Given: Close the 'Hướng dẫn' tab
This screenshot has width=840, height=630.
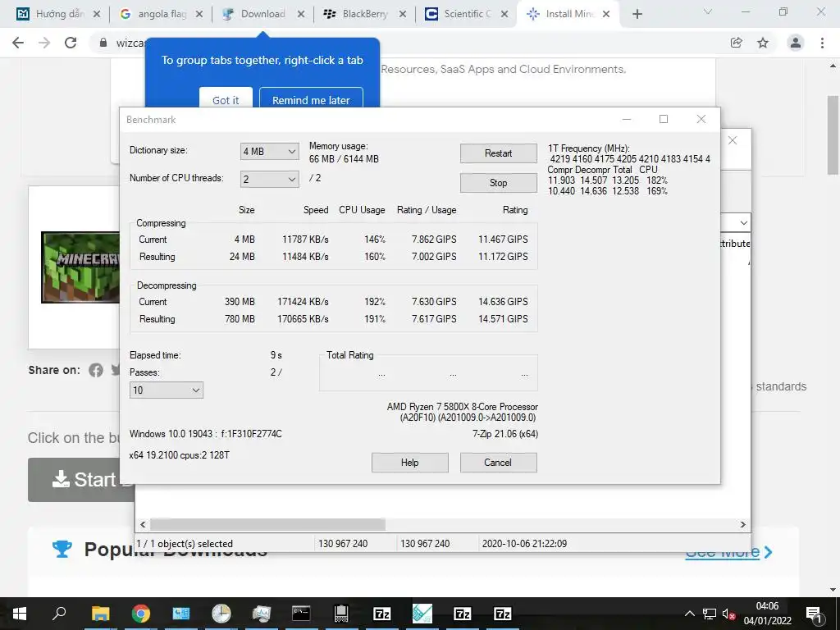Looking at the screenshot, I should pos(97,15).
